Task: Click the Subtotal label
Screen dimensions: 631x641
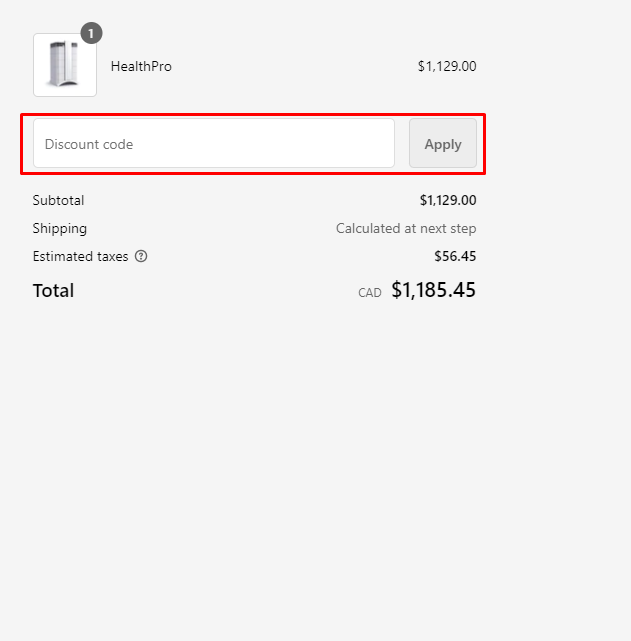Action: (58, 200)
